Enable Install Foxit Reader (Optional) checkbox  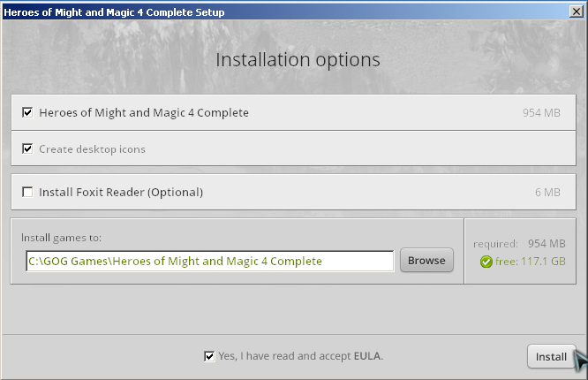27,193
